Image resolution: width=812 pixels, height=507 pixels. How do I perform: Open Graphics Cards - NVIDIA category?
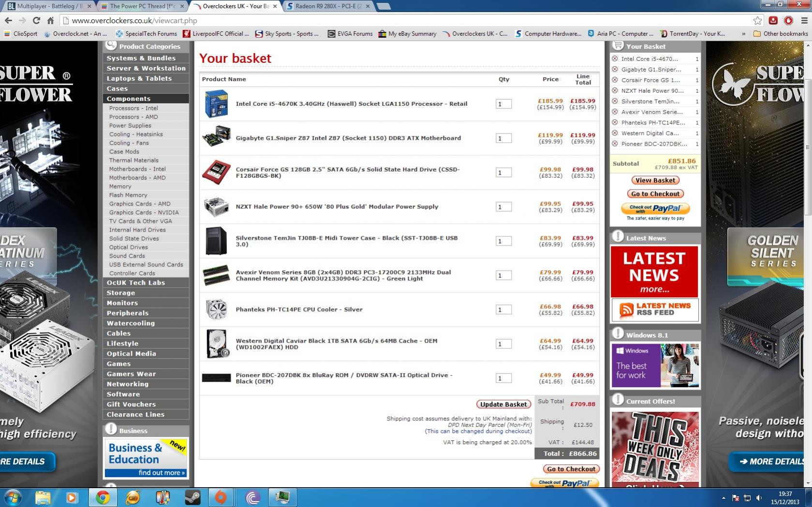click(x=144, y=212)
